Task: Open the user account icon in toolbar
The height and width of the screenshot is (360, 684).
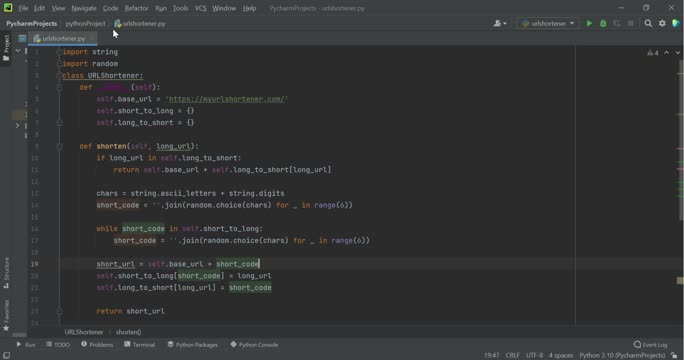Action: 500,24
